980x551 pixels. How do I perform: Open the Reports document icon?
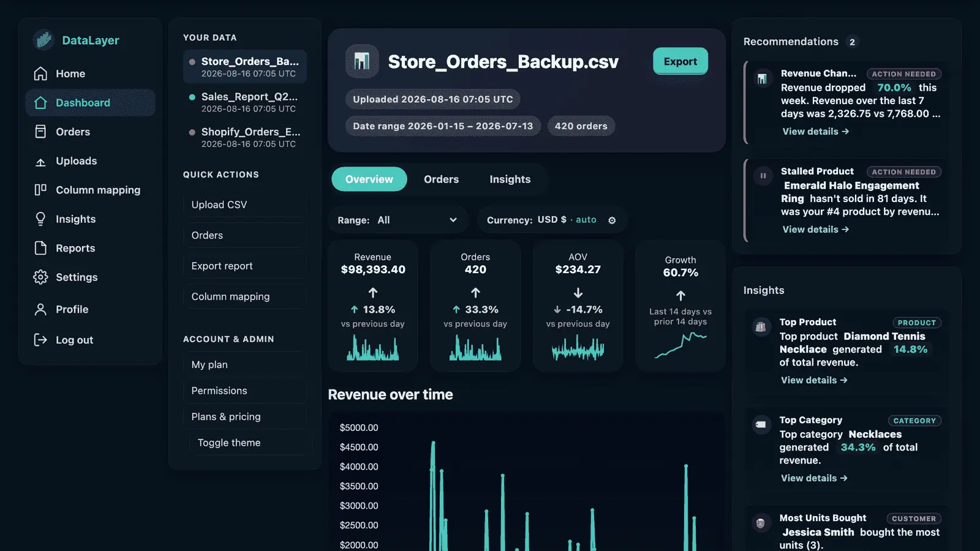pyautogui.click(x=40, y=248)
